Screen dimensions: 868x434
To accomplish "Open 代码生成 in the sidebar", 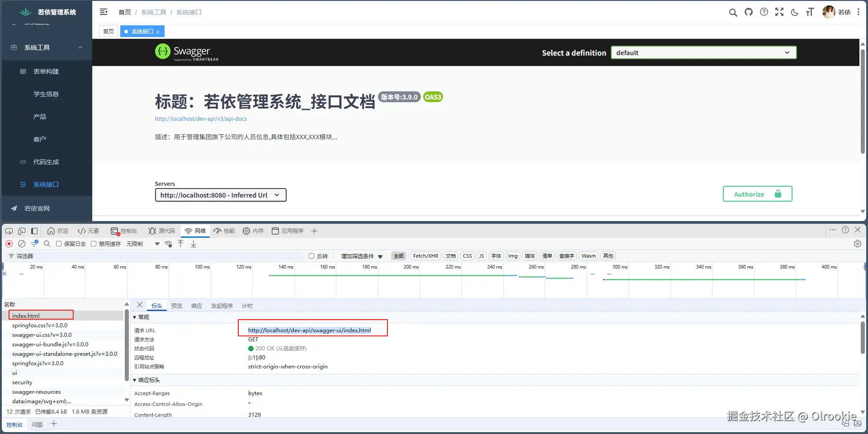I will (46, 162).
